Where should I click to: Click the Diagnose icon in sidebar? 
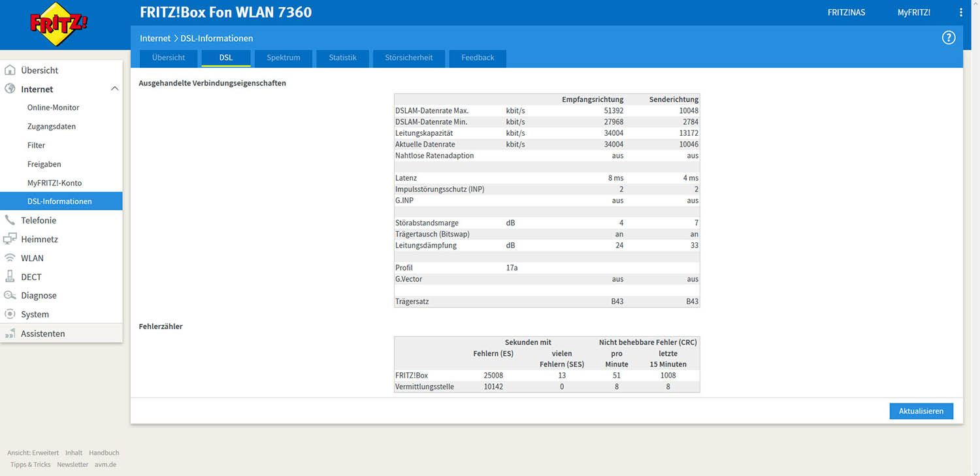pos(10,295)
